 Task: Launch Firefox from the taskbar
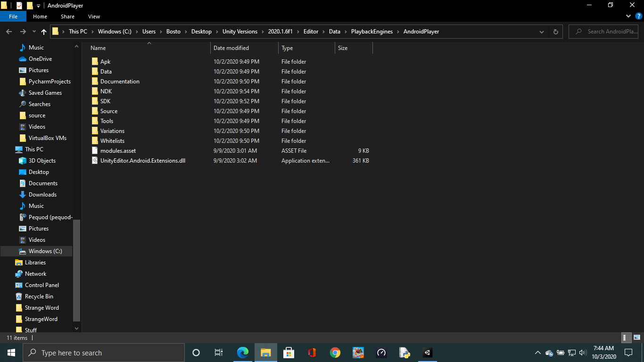point(312,353)
